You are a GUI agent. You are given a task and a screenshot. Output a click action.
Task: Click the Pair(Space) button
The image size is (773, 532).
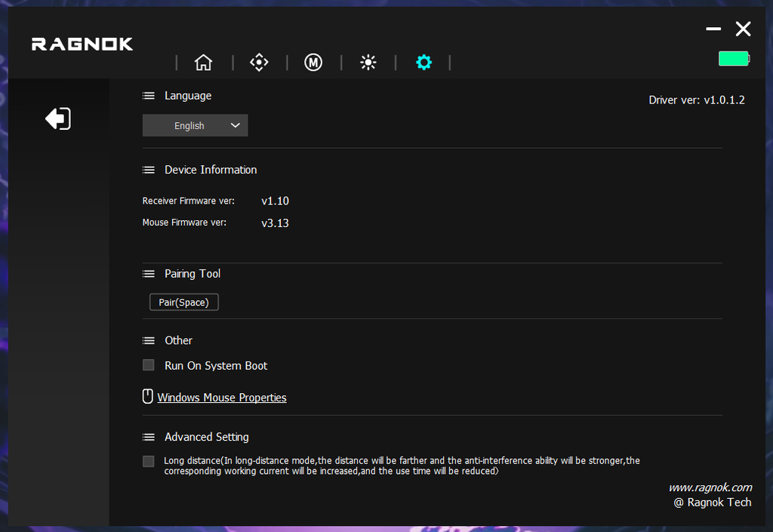(184, 303)
